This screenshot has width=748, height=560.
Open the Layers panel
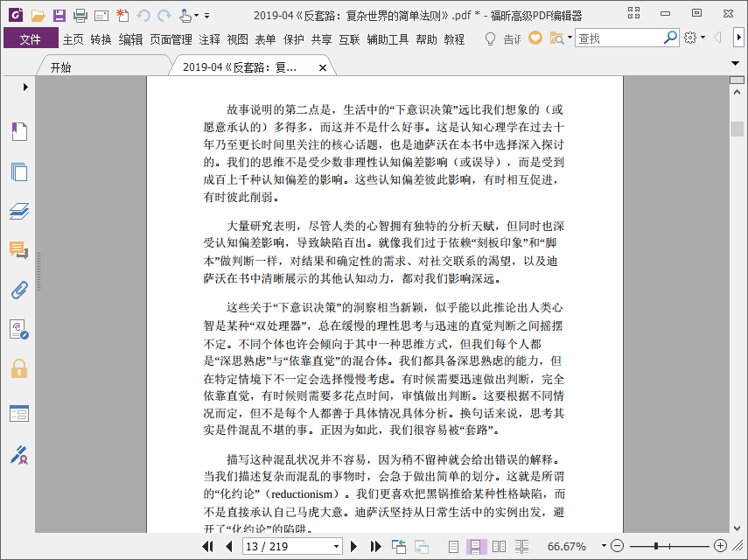[x=19, y=211]
